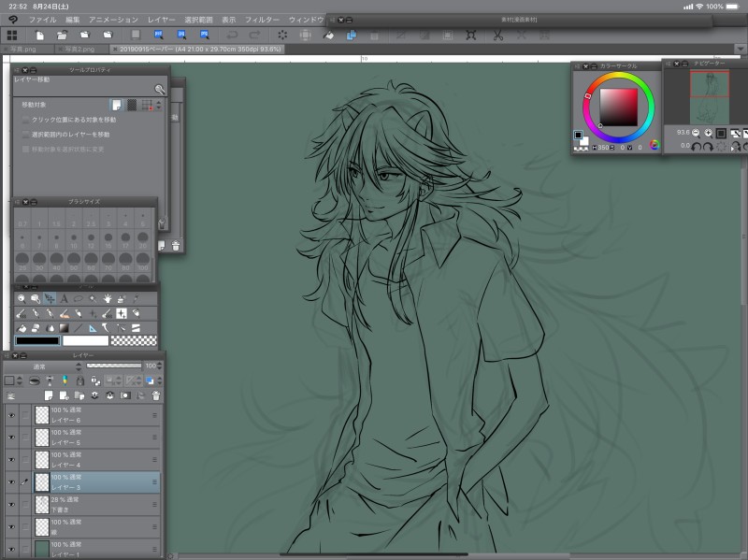The image size is (748, 560).
Task: Click the Navigator canvas thumbnail preview
Action: click(709, 97)
